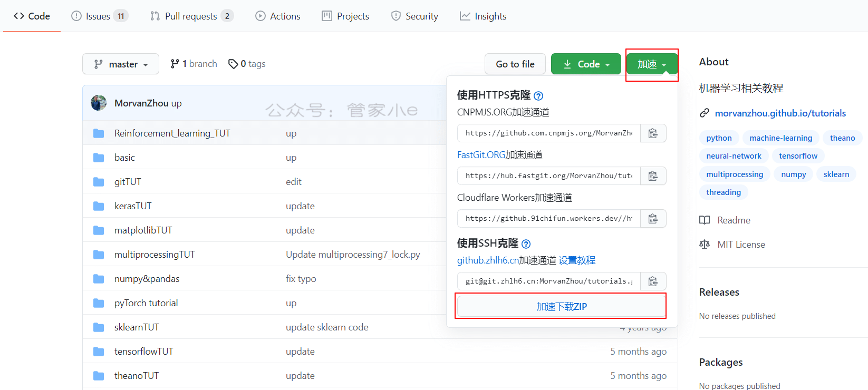Click the Go to file button

(x=515, y=64)
